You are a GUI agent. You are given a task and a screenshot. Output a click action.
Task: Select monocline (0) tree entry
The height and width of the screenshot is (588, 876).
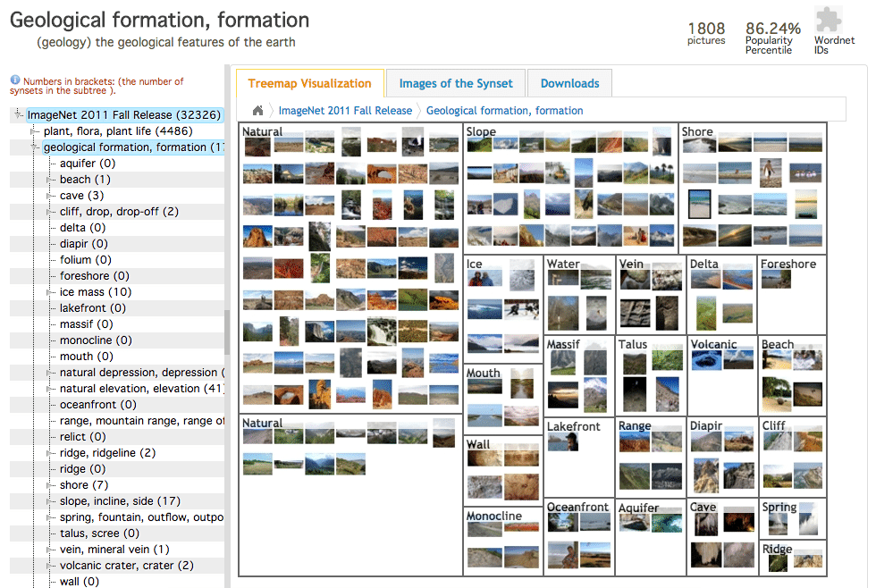(96, 340)
